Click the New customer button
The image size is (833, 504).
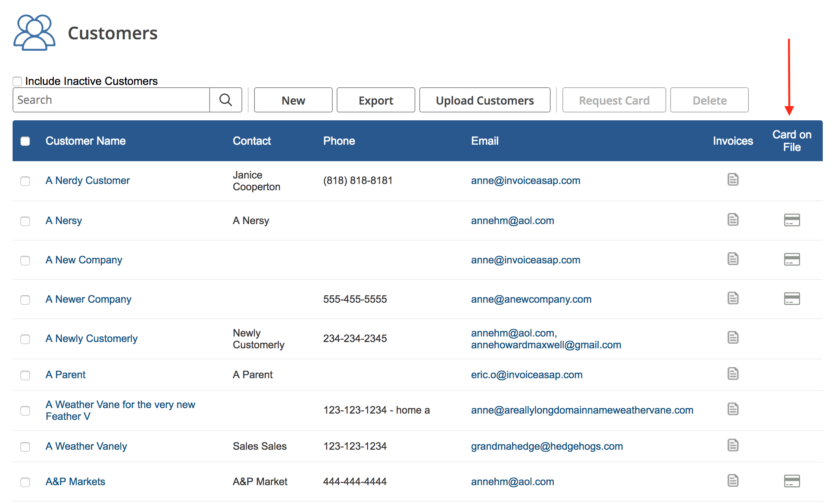coord(293,100)
